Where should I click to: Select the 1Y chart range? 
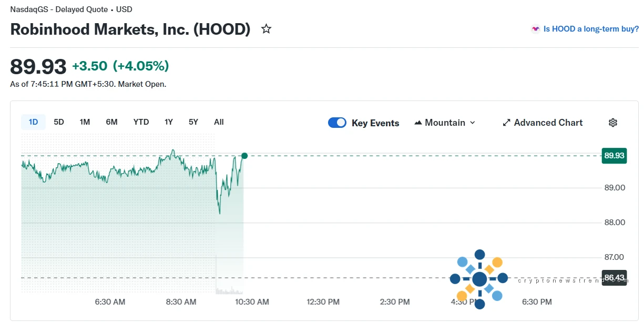coord(168,122)
